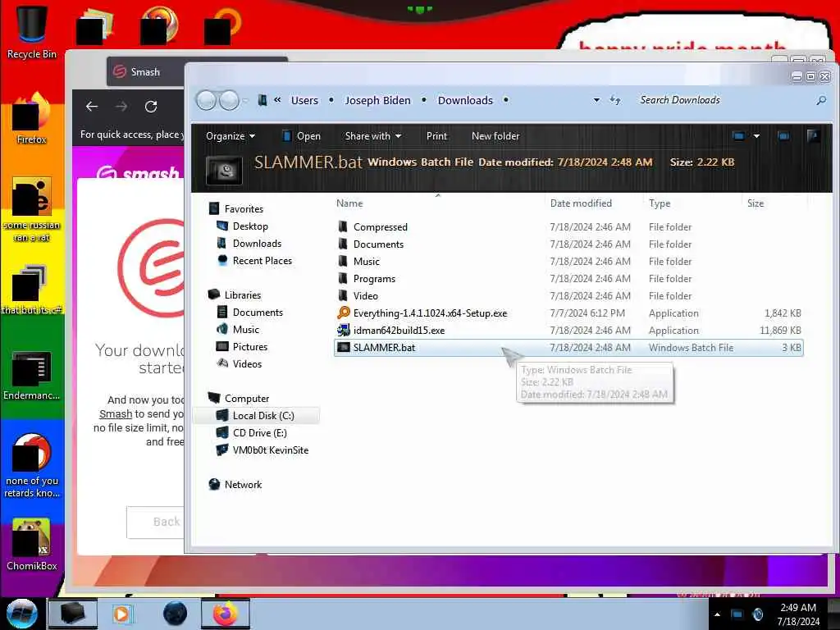Select the Compressed folder row

pyautogui.click(x=568, y=226)
